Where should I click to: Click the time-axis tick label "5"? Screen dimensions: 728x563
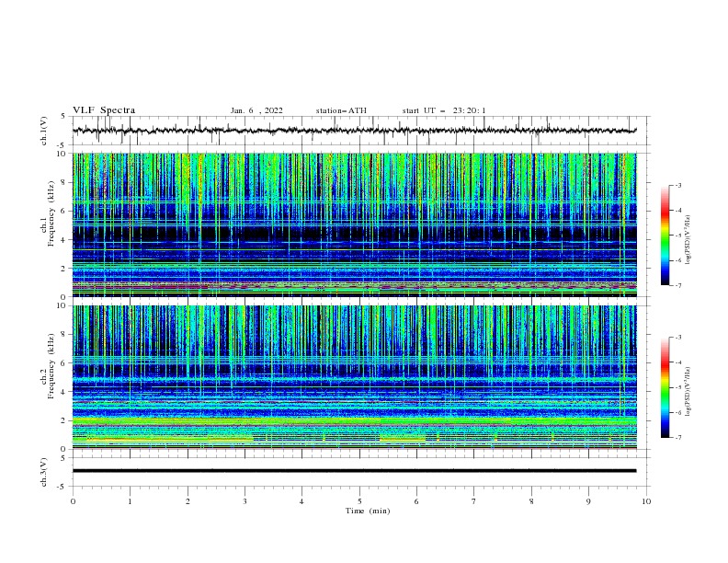[359, 501]
